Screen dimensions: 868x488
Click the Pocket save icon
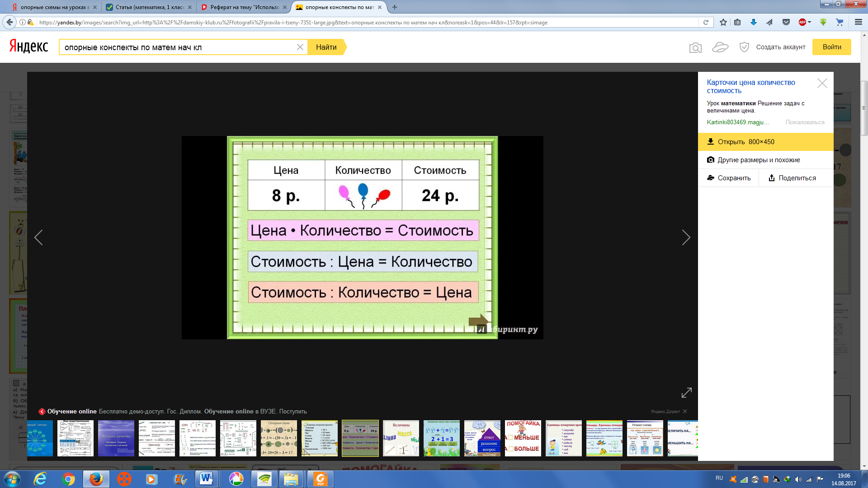(786, 22)
